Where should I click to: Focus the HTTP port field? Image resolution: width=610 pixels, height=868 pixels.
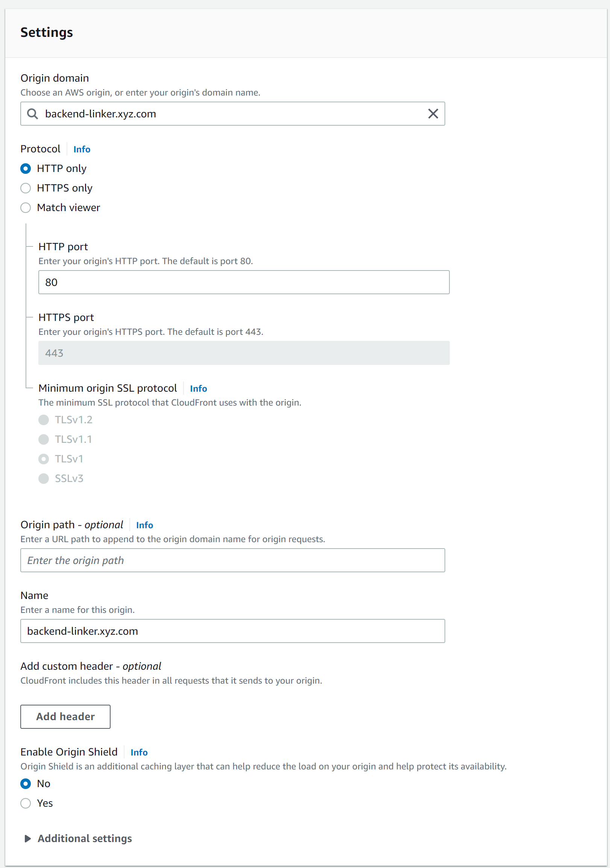pos(244,283)
